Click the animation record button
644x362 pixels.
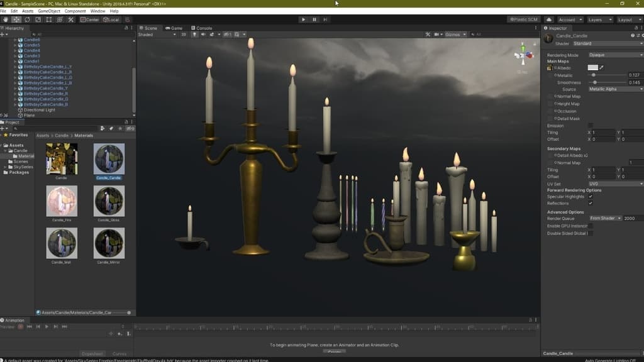coord(20,327)
